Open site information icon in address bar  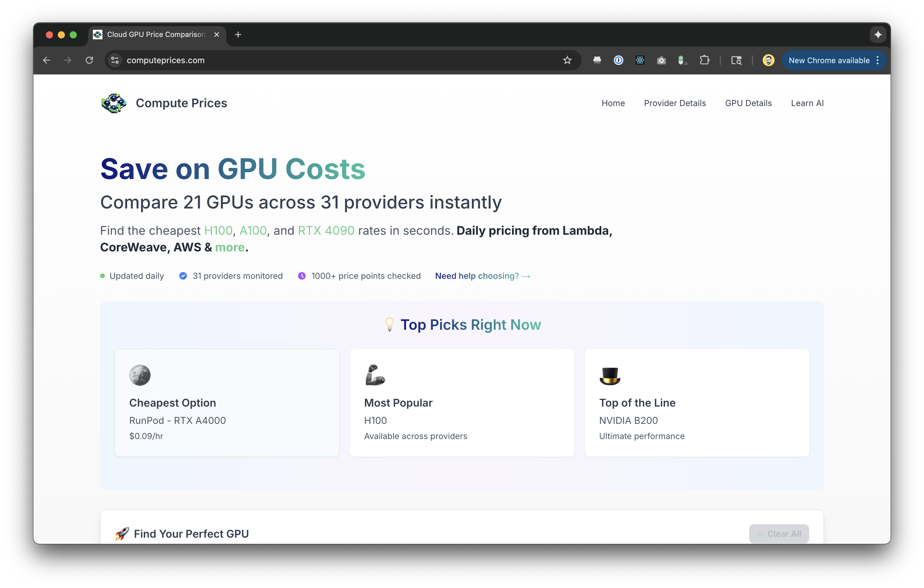[115, 60]
